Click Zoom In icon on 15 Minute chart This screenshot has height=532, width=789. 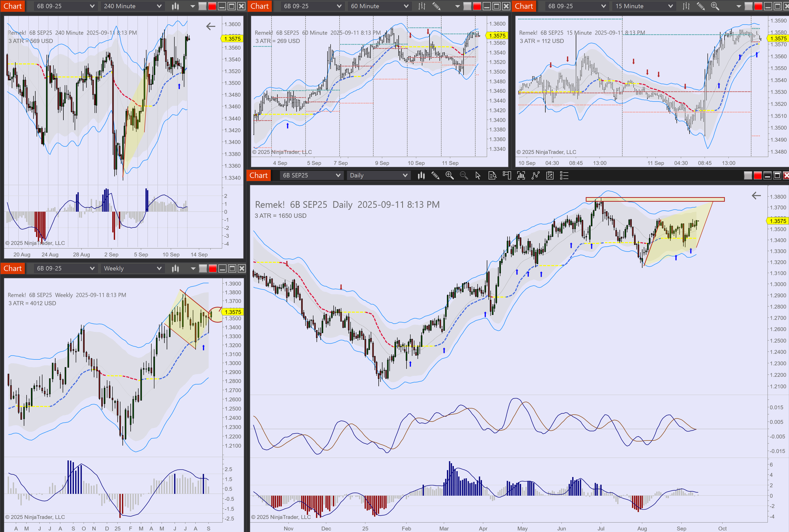pos(715,6)
